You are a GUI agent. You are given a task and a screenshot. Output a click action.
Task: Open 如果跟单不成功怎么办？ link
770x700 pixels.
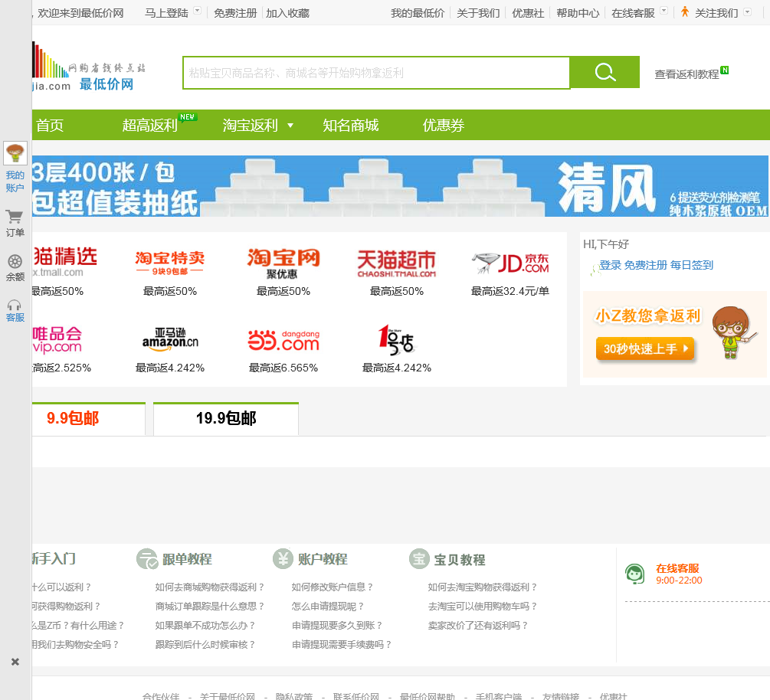coord(205,626)
